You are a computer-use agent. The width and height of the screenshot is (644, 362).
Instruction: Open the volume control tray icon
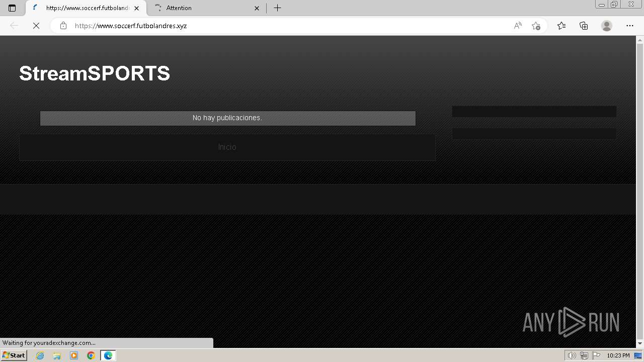(573, 355)
